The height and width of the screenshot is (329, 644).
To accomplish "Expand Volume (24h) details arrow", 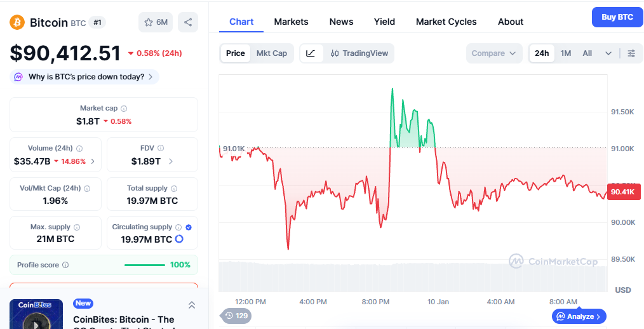I will coord(93,161).
